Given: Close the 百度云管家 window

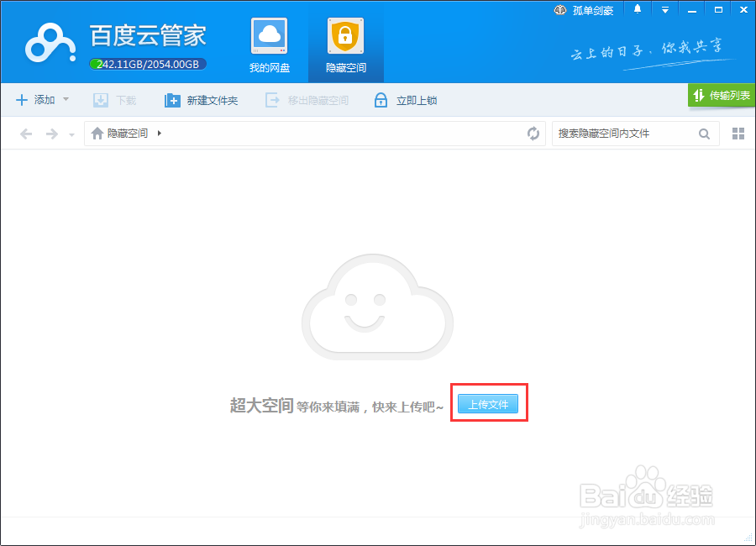Looking at the screenshot, I should point(743,9).
